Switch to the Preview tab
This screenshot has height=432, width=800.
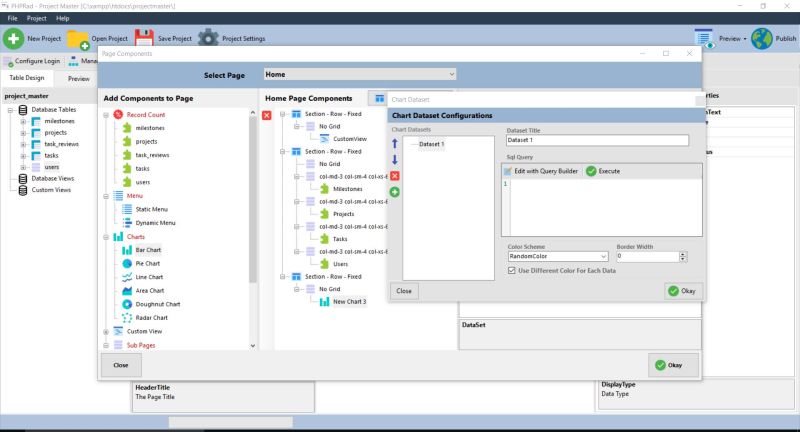click(79, 79)
